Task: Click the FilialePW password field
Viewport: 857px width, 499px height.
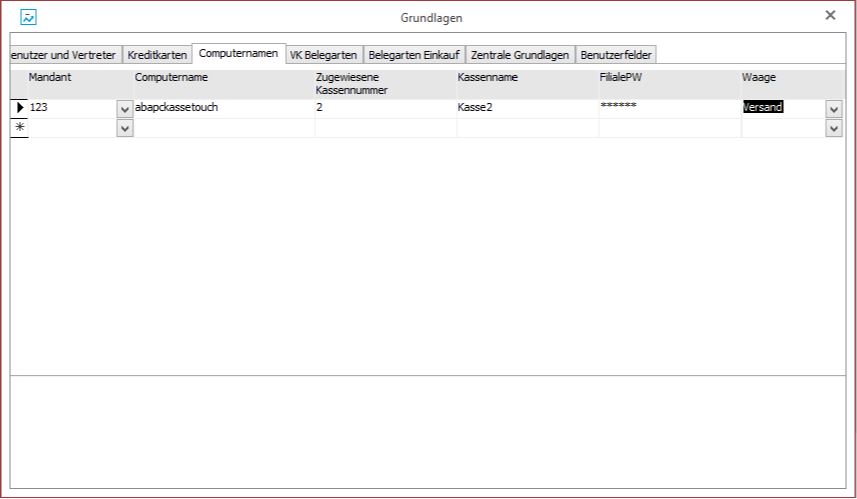Action: point(668,108)
